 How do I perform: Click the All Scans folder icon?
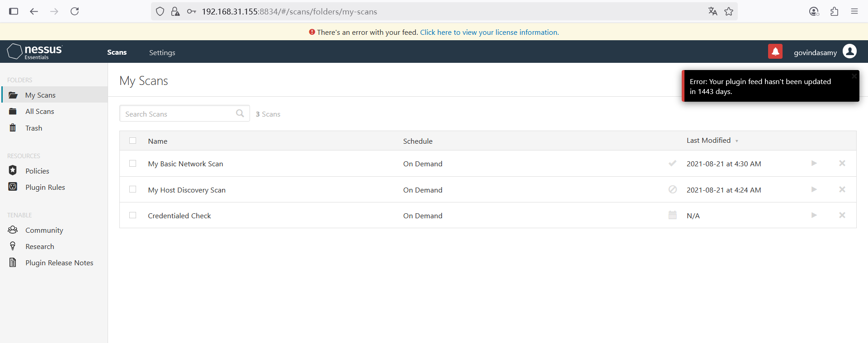(x=13, y=111)
